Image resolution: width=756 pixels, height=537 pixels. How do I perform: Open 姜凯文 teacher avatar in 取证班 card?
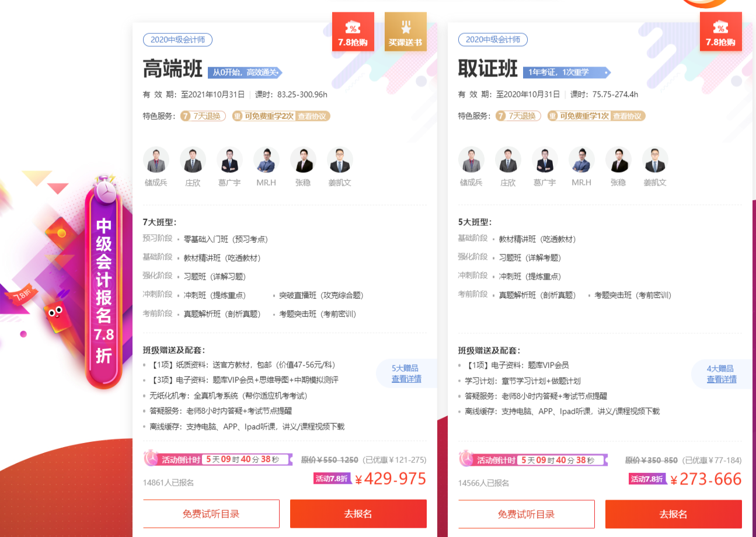tap(655, 160)
